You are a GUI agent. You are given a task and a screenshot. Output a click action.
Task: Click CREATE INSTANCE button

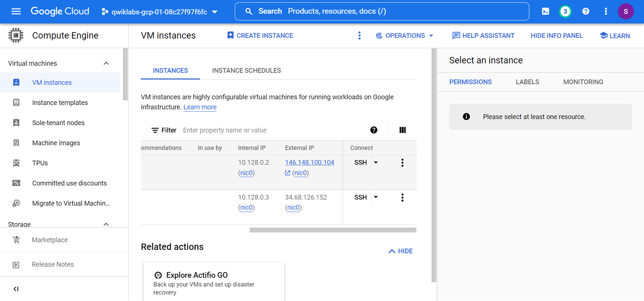coord(260,35)
